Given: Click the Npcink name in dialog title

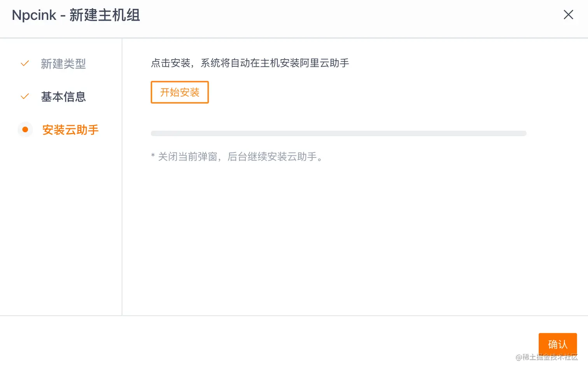Looking at the screenshot, I should tap(34, 15).
